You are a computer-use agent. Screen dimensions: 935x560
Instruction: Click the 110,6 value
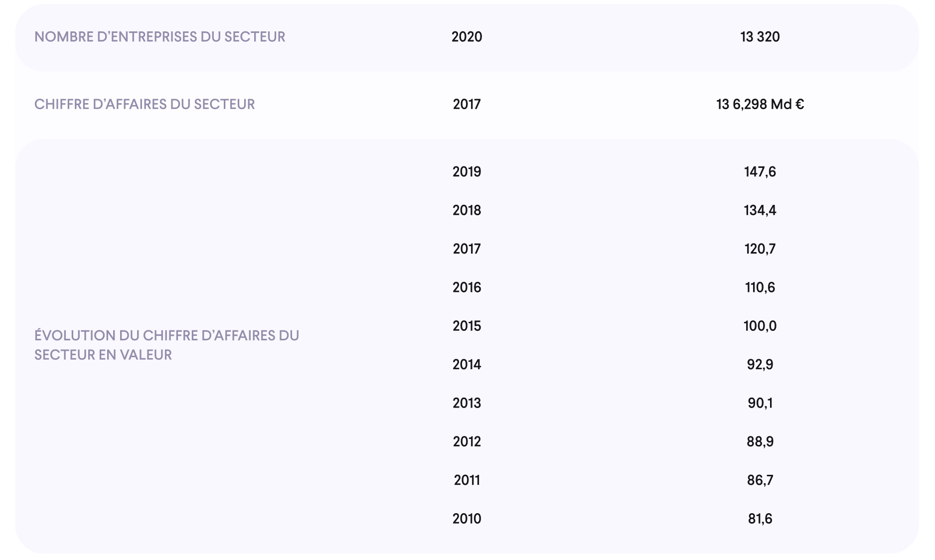760,287
